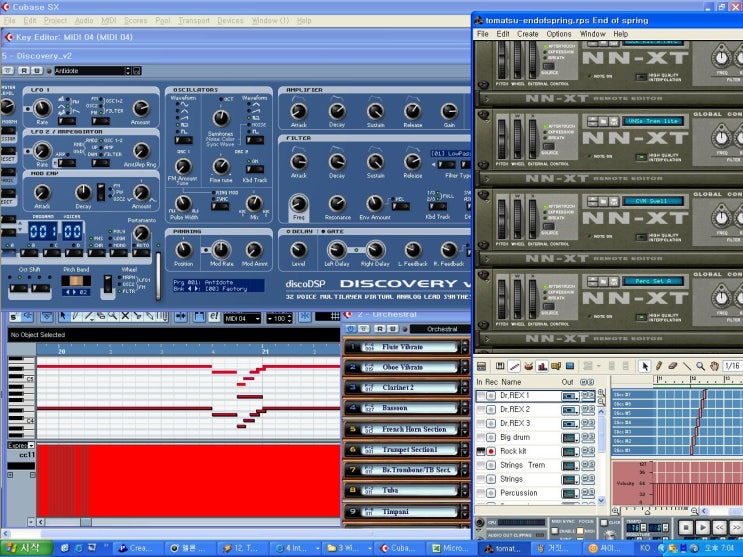Select the zoom magnifier tool in Key Editor

point(113,316)
